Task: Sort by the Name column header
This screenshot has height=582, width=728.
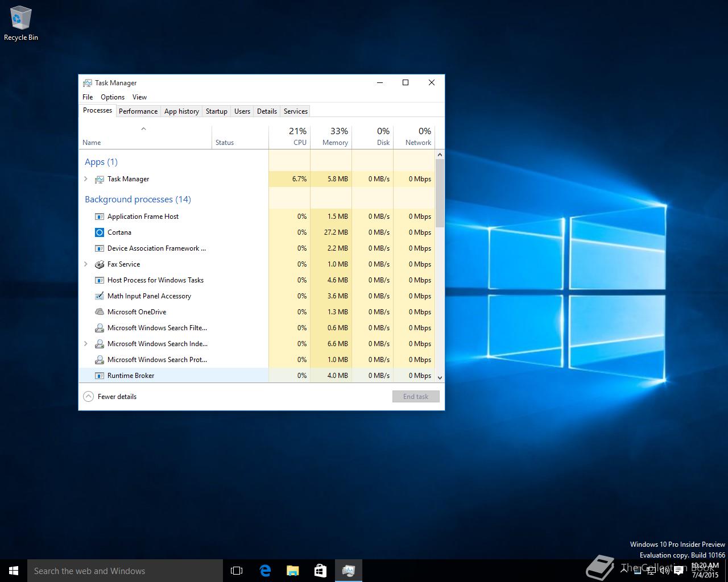Action: coord(145,137)
